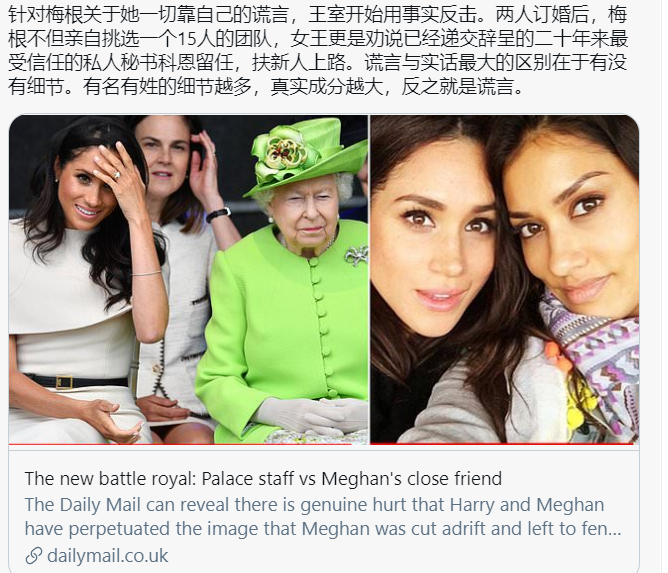The height and width of the screenshot is (573, 668).
Task: Select the right selfie photo of two women
Action: click(505, 279)
